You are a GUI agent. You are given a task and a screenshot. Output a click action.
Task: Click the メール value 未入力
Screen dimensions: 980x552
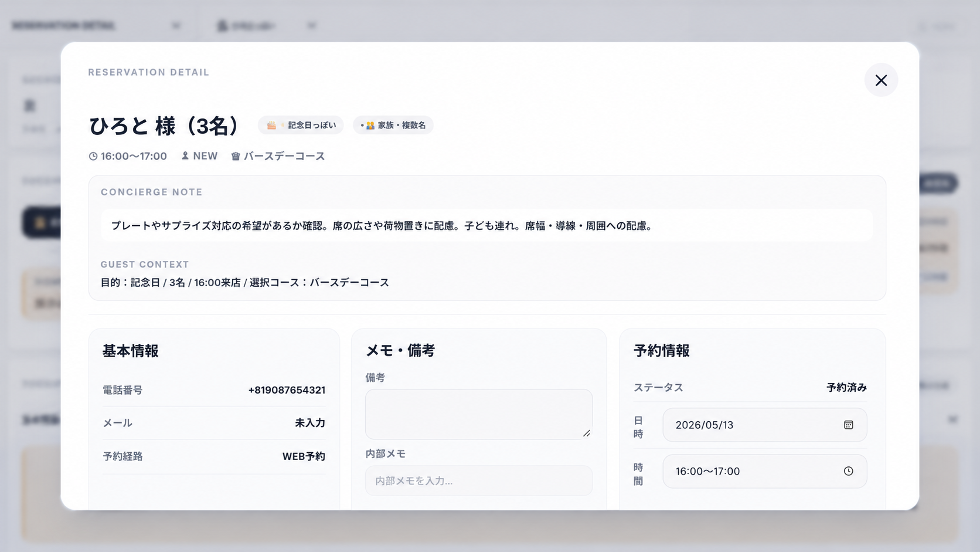coord(310,423)
